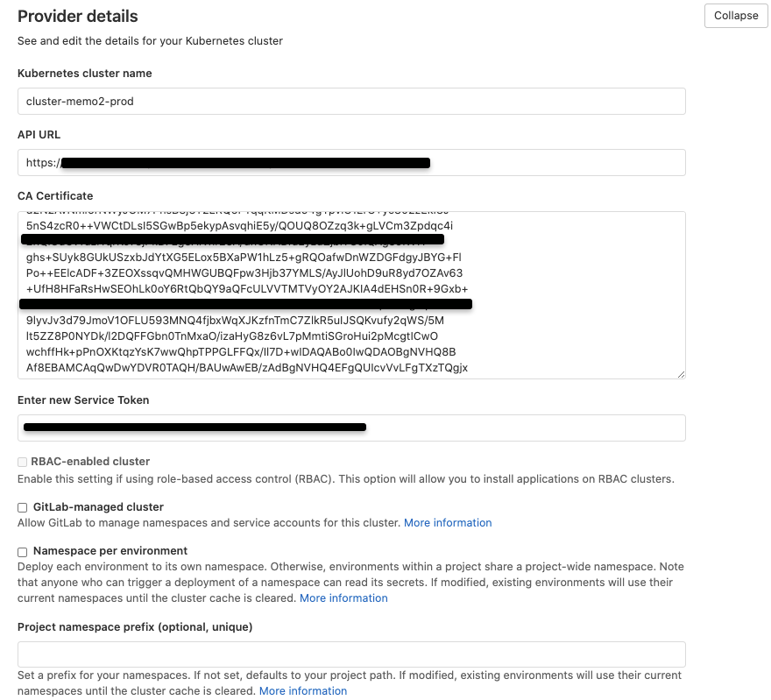This screenshot has height=700, width=771.
Task: Open More information link below namespace prefix field
Action: (303, 691)
